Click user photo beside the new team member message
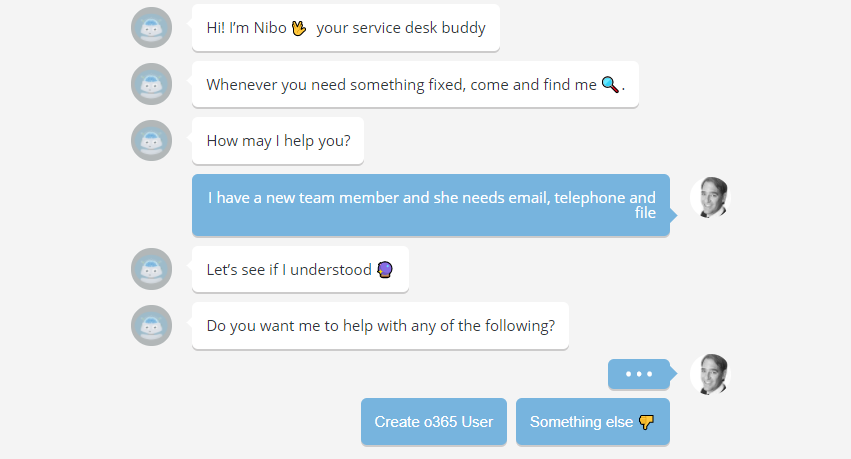This screenshot has width=851, height=459. [710, 197]
